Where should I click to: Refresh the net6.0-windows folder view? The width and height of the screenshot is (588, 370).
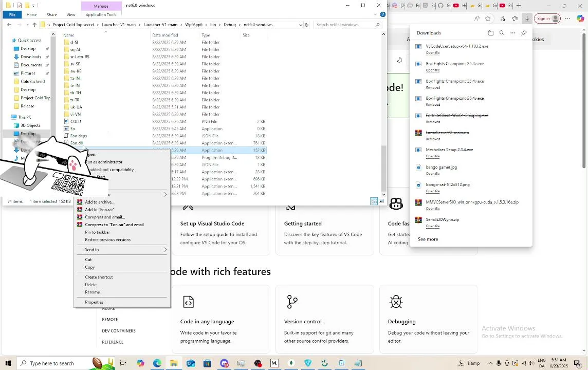coord(307,25)
